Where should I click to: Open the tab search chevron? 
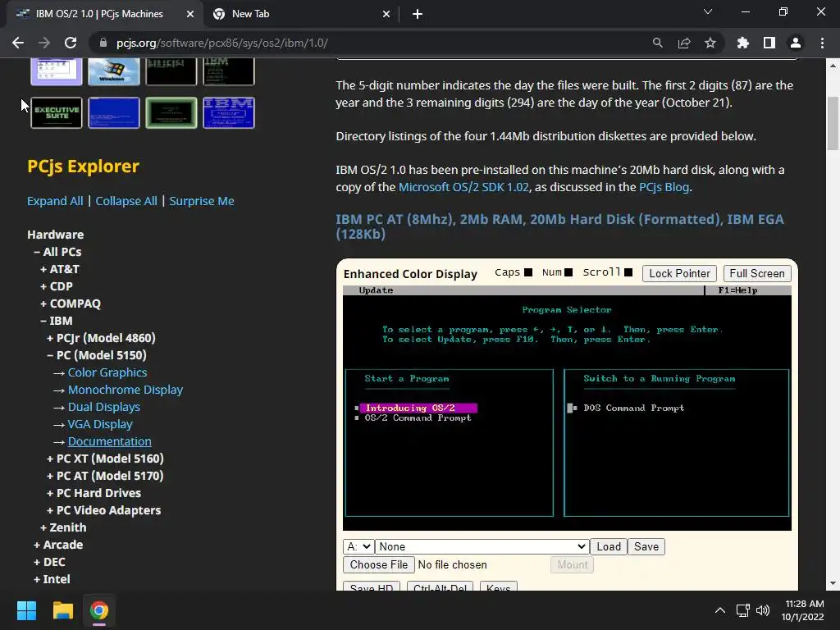(708, 11)
